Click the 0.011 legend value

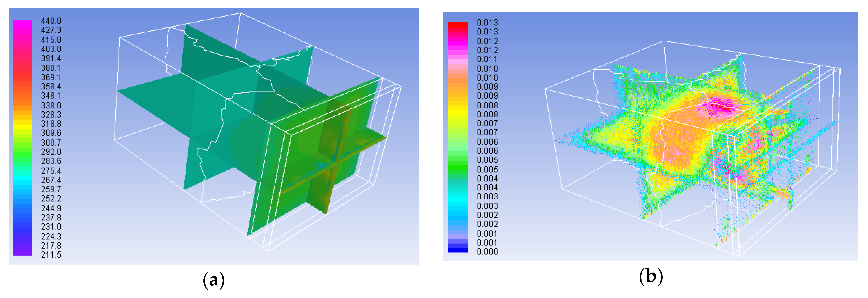point(487,59)
